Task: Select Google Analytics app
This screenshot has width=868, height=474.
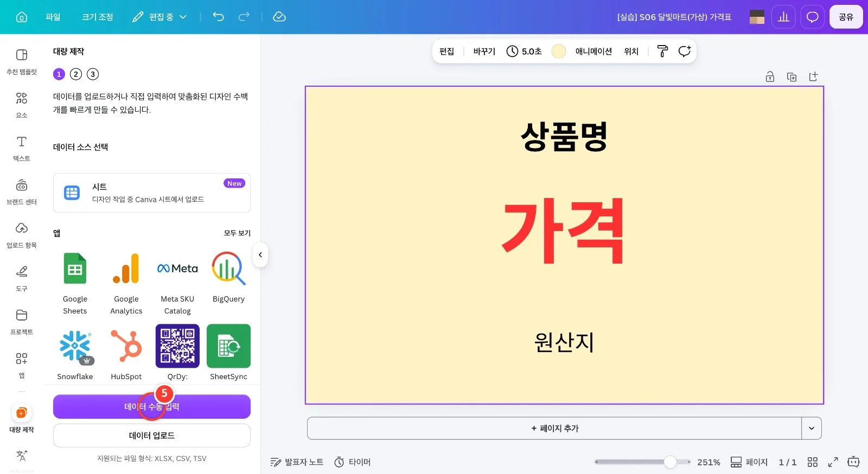Action: click(126, 283)
